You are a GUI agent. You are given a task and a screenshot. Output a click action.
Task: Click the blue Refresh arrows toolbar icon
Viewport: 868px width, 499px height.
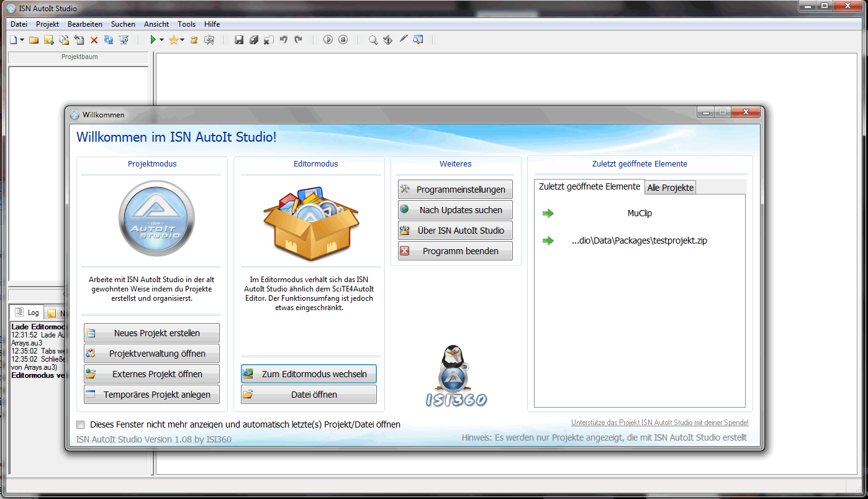[x=109, y=40]
